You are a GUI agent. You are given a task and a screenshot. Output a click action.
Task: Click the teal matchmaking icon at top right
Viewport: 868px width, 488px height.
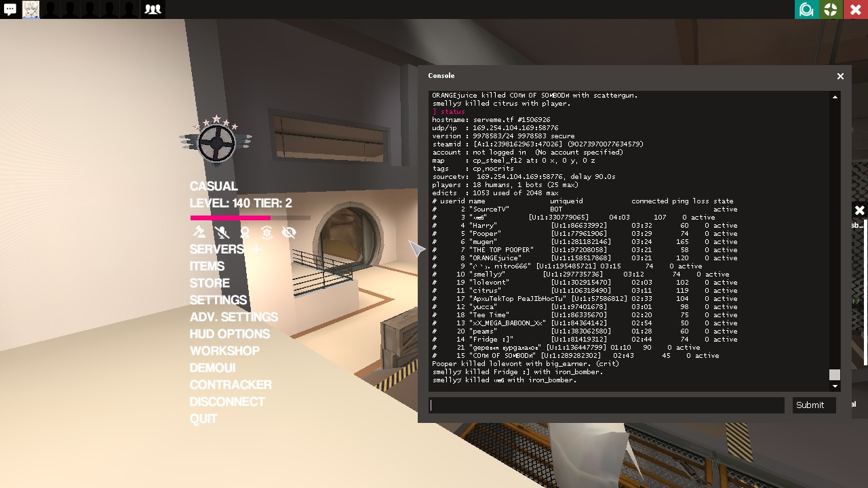(806, 9)
